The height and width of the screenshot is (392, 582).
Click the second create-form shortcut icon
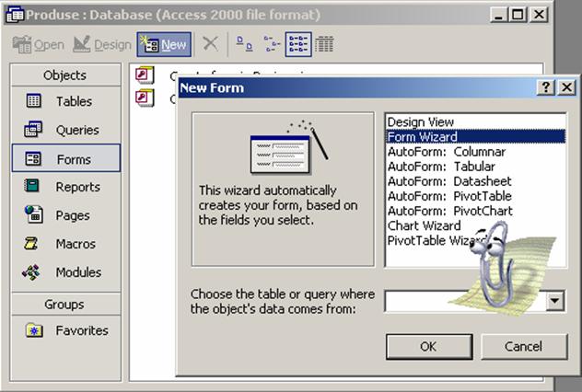pos(145,98)
